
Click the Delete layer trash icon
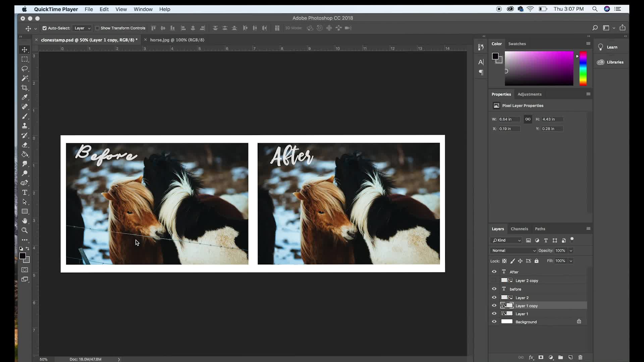click(x=580, y=358)
